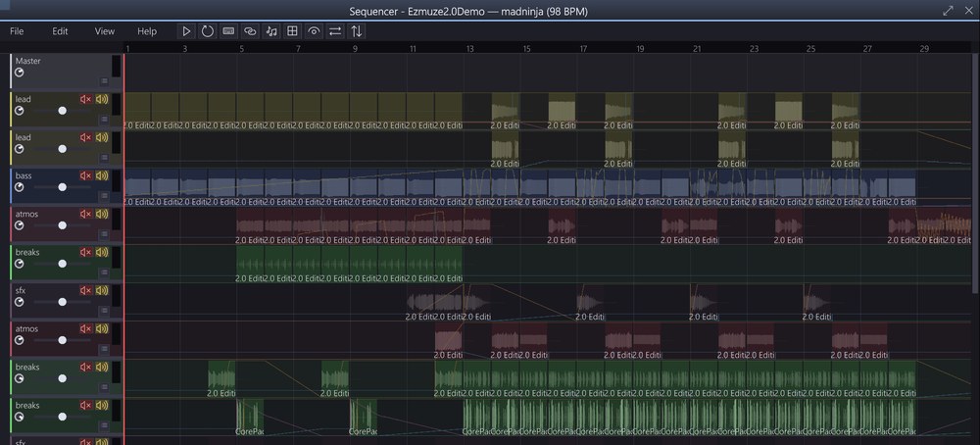Mute the first atmos track
Viewport: 980px width, 445px height.
pyautogui.click(x=85, y=214)
